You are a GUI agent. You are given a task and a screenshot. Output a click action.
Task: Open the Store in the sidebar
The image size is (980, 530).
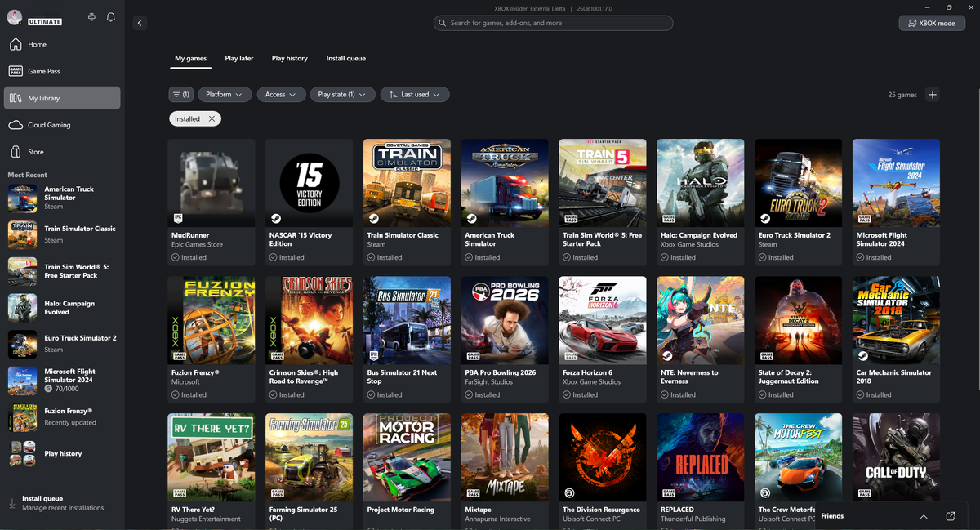coord(62,152)
